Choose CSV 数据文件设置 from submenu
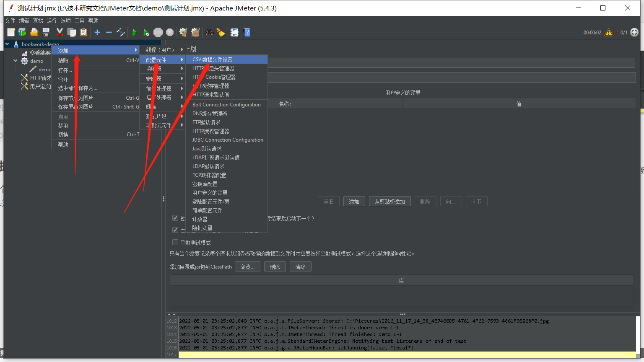 click(226, 59)
